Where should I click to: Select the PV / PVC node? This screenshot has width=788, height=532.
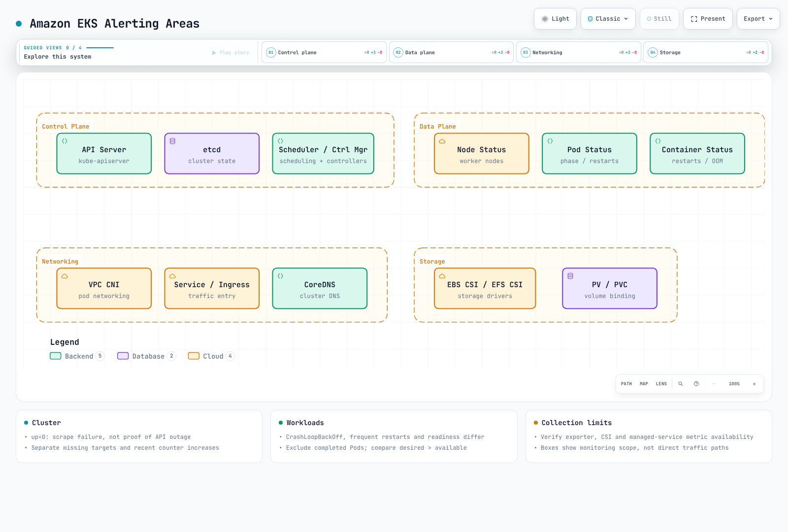pyautogui.click(x=610, y=289)
